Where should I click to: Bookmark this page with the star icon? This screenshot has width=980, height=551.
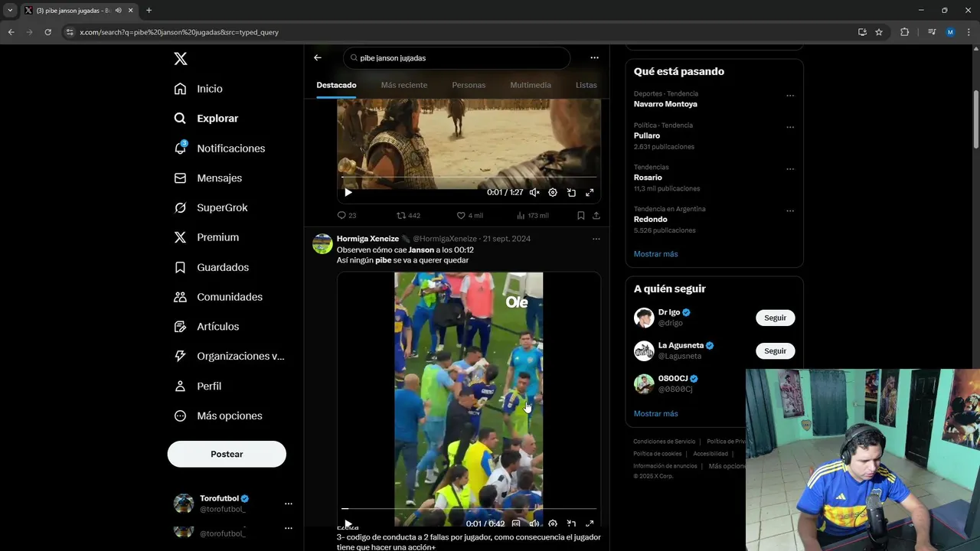click(879, 32)
